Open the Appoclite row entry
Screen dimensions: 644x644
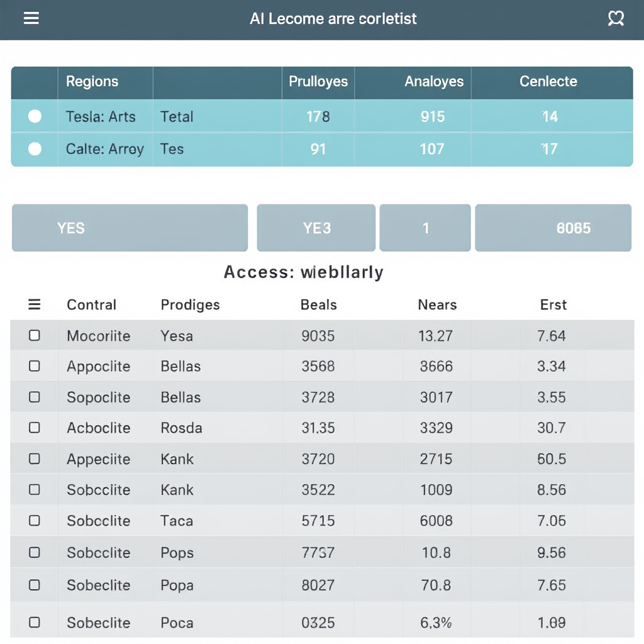pos(99,367)
